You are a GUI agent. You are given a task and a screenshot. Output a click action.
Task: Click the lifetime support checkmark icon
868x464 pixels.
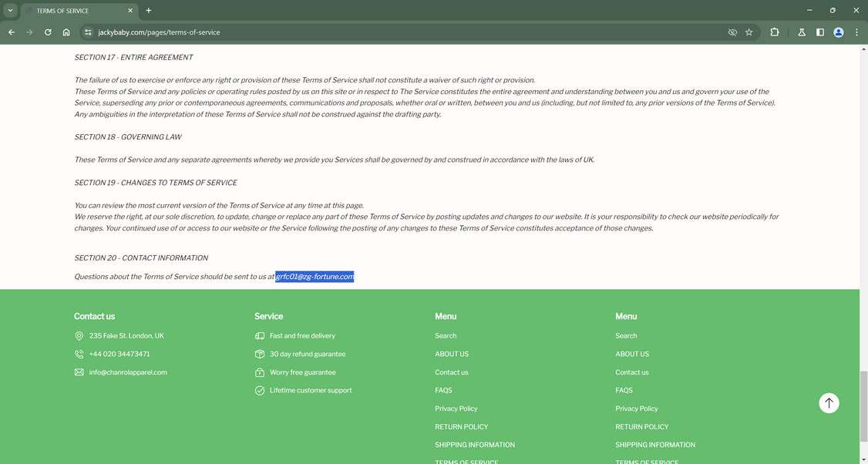pos(260,390)
